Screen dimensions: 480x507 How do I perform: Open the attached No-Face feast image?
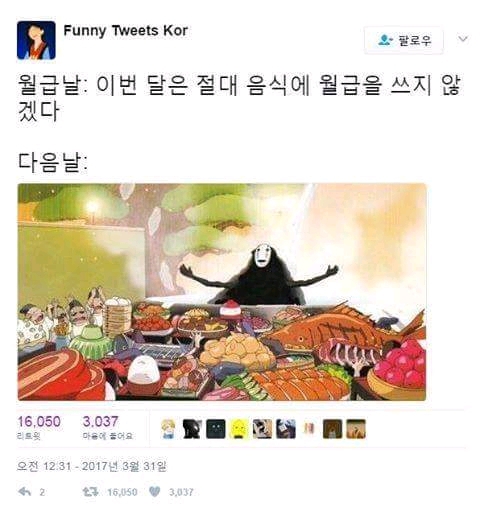click(222, 292)
